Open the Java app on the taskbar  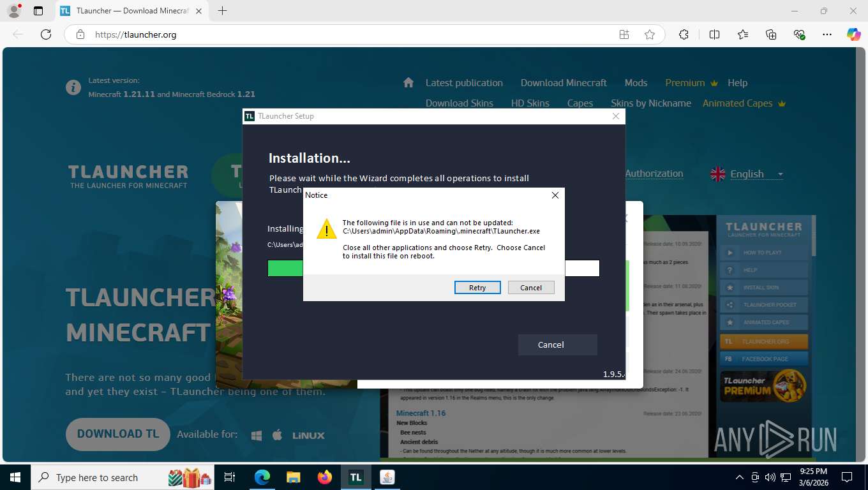tap(387, 477)
